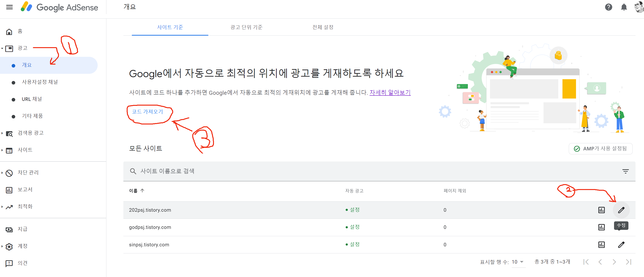Open 기타 제품 in the sidebar

coord(32,116)
